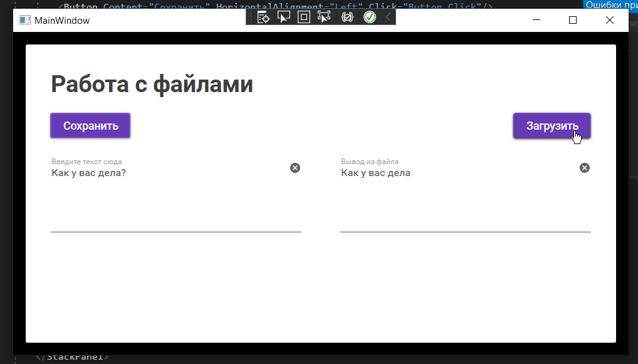Open the Live Visual Tree from debug toolbar
This screenshot has width=638, height=364.
click(x=263, y=17)
